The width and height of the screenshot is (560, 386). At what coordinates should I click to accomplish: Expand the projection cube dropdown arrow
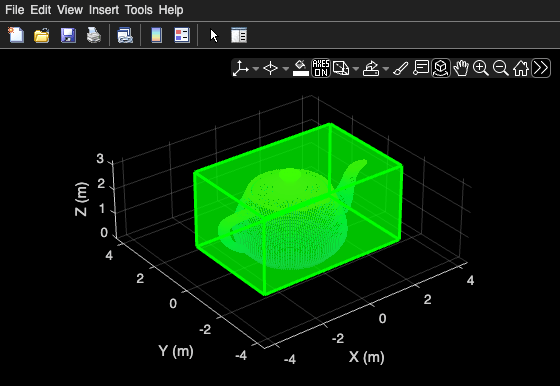[x=356, y=68]
